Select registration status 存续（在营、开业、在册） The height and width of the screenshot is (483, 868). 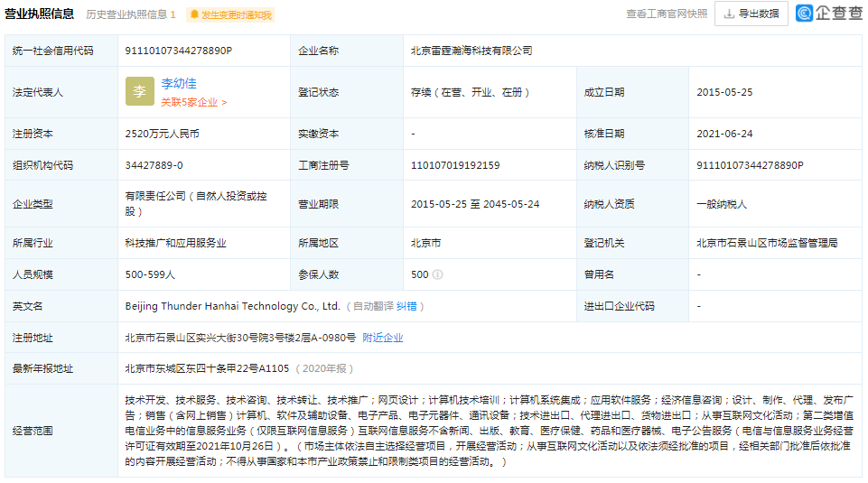point(470,92)
